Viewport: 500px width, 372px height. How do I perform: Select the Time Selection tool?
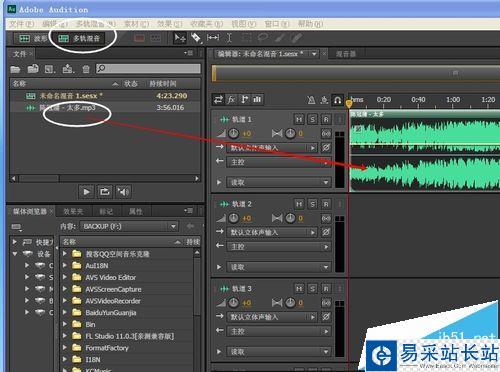pyautogui.click(x=229, y=38)
